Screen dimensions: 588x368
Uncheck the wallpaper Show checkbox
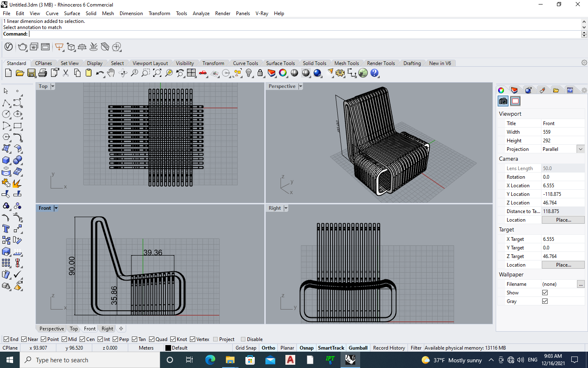(545, 293)
